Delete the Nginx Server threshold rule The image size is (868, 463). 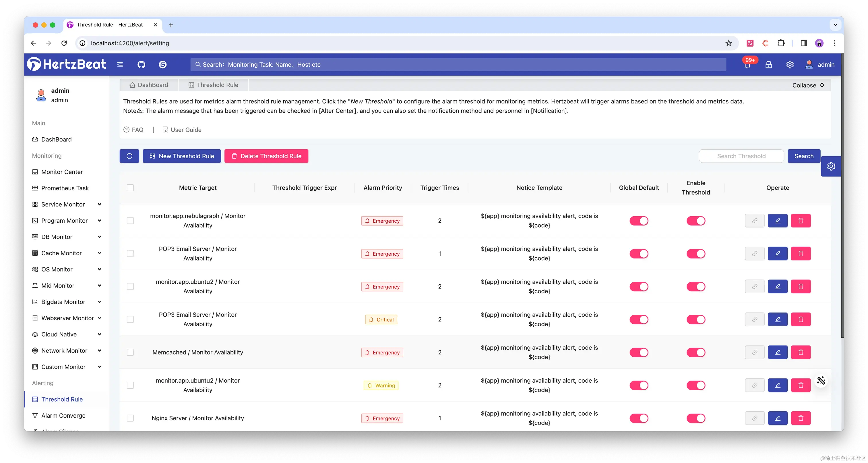801,418
